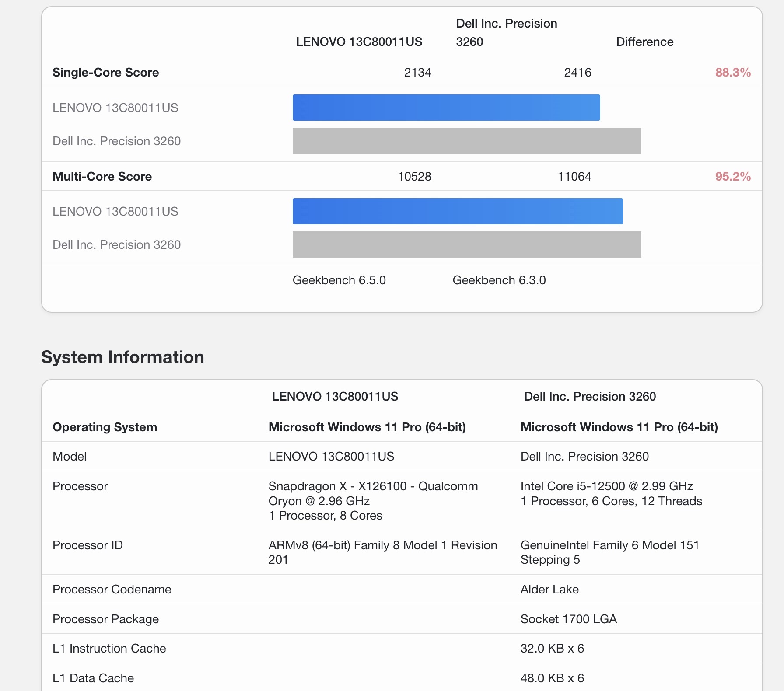Screen dimensions: 784x691
Task: Click the gray Dell single-core score bar
Action: pyautogui.click(x=466, y=141)
